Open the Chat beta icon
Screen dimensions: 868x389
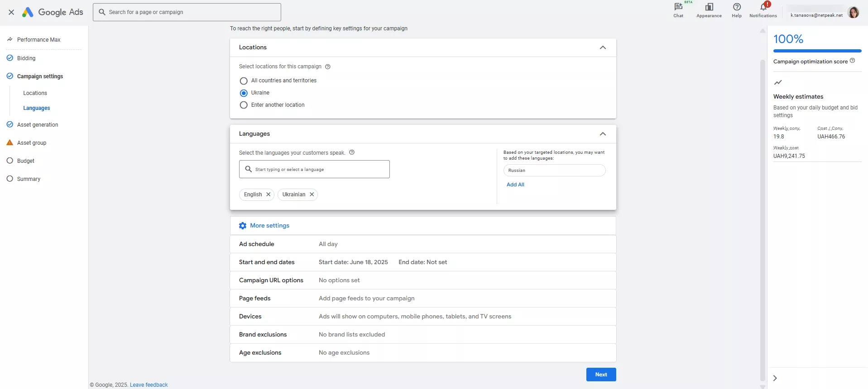(678, 7)
